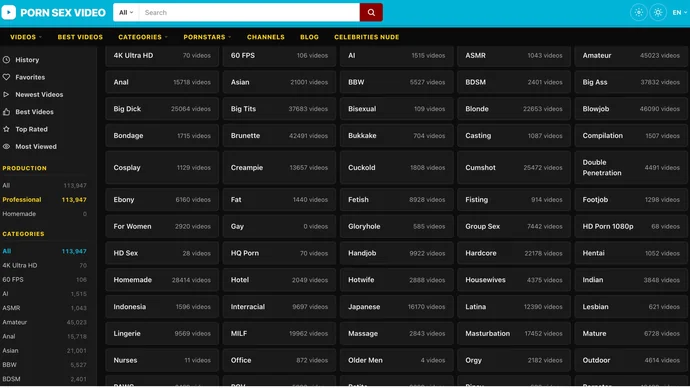The height and width of the screenshot is (388, 690).
Task: Open the Hotel category card
Action: tap(279, 280)
